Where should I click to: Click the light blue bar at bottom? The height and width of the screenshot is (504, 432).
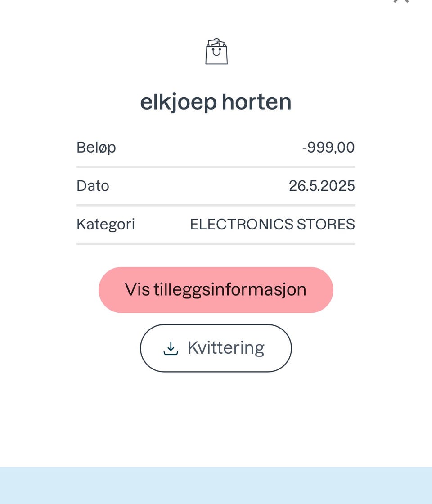[x=216, y=485]
